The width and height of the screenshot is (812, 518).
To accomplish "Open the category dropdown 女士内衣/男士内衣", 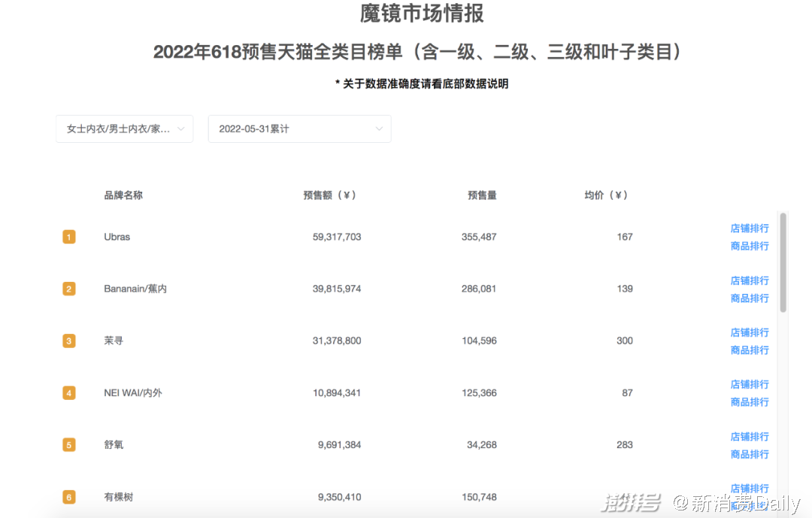I will click(124, 129).
